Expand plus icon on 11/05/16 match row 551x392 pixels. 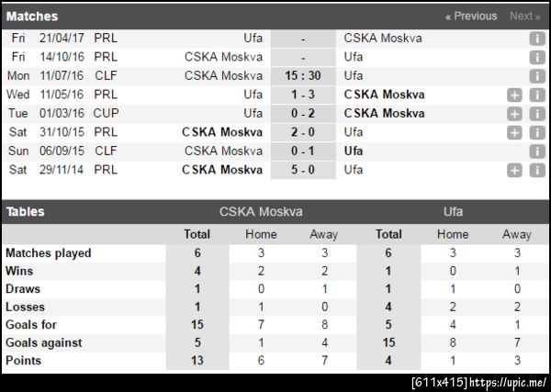(x=515, y=95)
